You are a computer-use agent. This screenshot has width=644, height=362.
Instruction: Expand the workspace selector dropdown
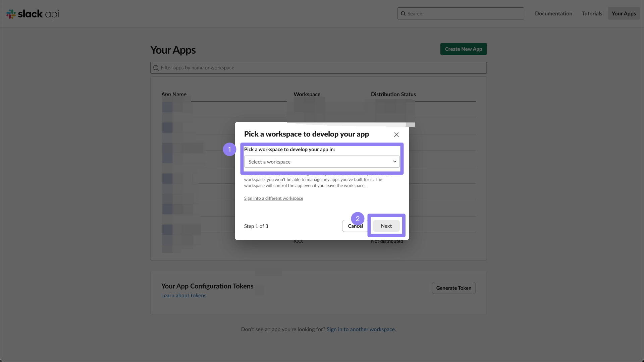[x=322, y=161]
